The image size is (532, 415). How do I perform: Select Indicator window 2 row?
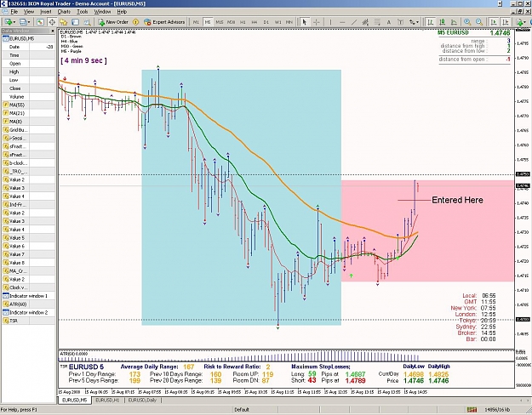(28, 313)
